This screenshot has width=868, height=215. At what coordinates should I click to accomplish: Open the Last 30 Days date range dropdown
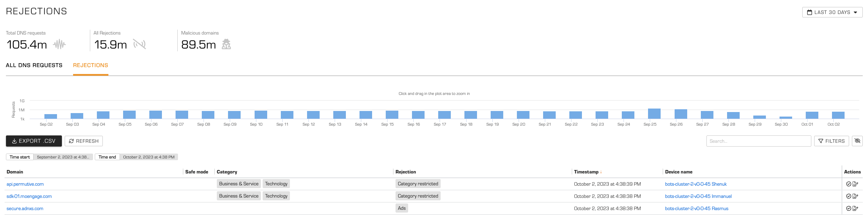point(832,12)
